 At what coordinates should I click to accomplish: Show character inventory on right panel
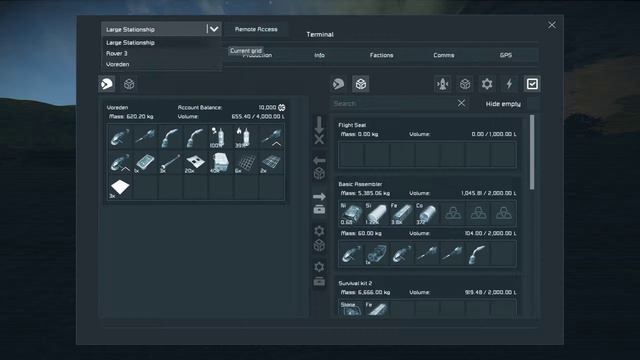(338, 84)
